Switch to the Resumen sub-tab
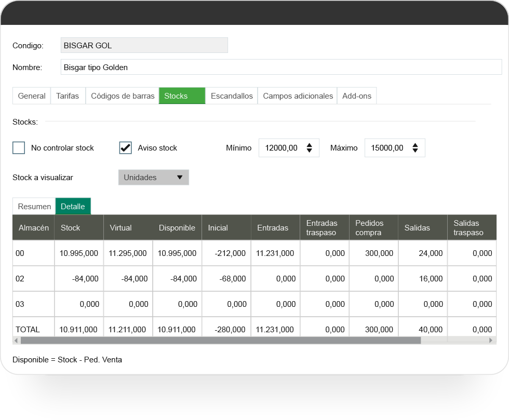The width and height of the screenshot is (509, 420). pyautogui.click(x=34, y=207)
